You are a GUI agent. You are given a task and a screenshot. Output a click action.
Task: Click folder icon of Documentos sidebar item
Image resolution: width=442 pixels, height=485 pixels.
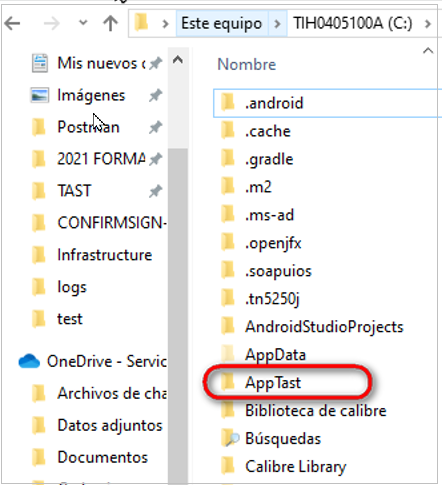coord(39,457)
